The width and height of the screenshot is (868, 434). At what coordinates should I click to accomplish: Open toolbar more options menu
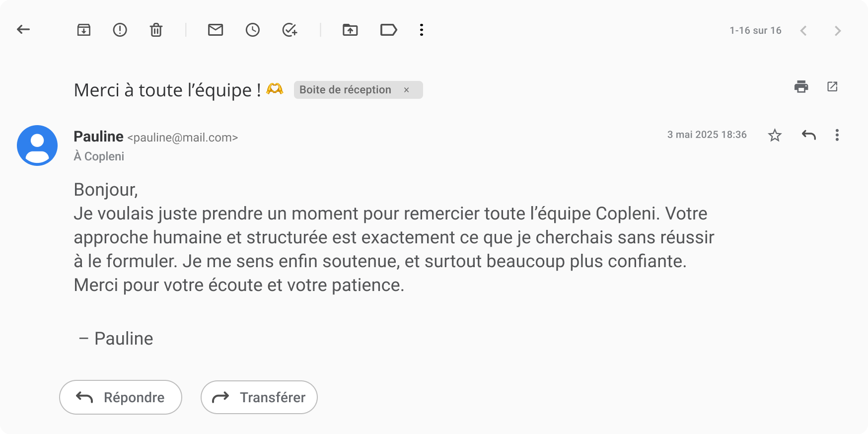click(422, 30)
